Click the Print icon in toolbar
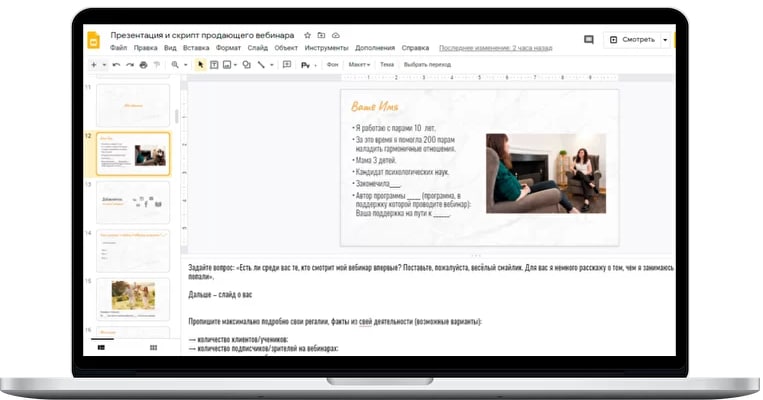This screenshot has height=400, width=763. (143, 65)
